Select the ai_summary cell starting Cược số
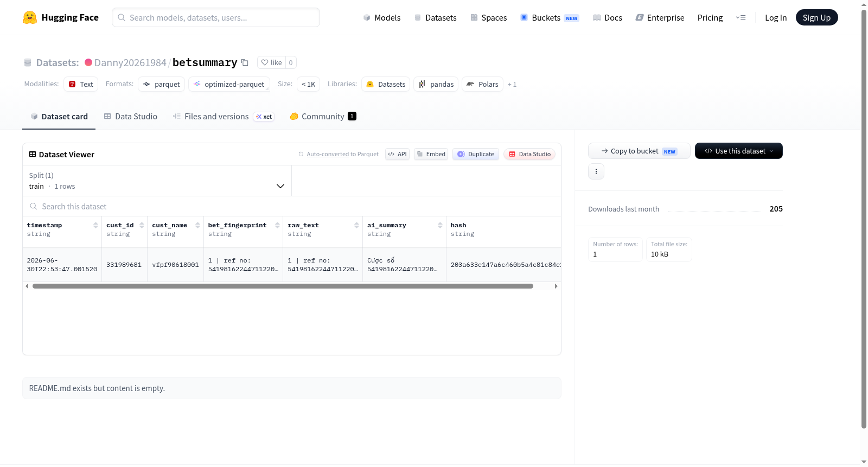Image resolution: width=868 pixels, height=467 pixels. click(x=404, y=265)
